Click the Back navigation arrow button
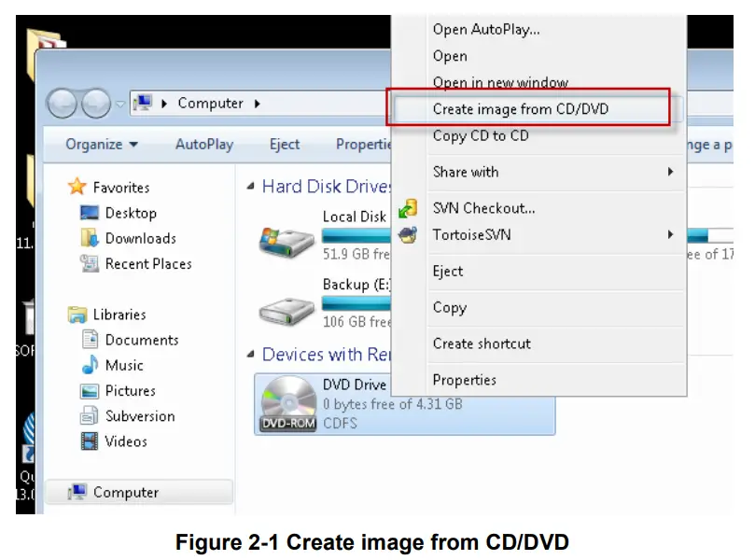 click(62, 104)
